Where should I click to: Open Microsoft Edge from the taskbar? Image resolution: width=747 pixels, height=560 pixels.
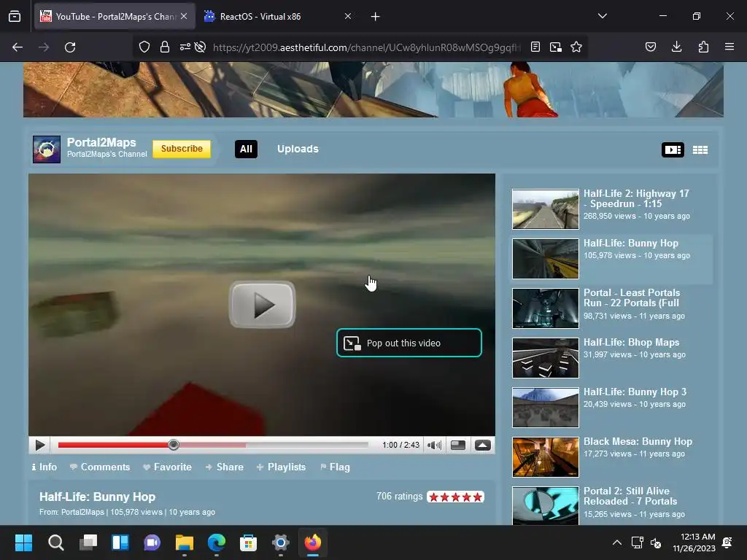click(x=216, y=542)
